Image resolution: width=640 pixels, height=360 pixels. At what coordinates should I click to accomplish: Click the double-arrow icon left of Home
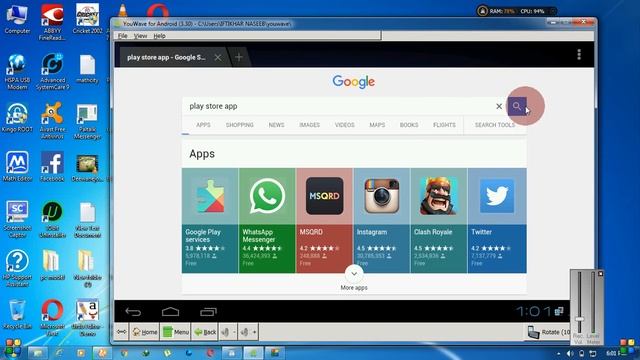122,332
